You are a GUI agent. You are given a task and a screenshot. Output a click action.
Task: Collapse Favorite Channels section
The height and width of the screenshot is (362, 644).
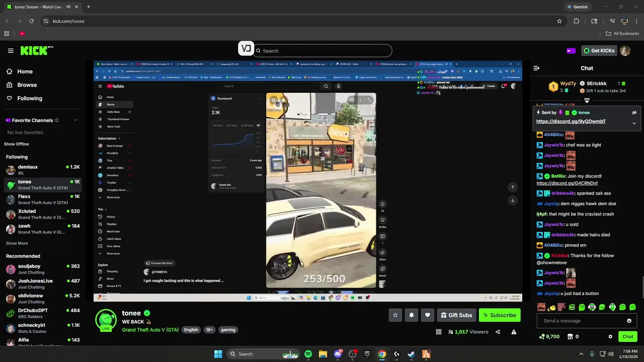click(75, 120)
